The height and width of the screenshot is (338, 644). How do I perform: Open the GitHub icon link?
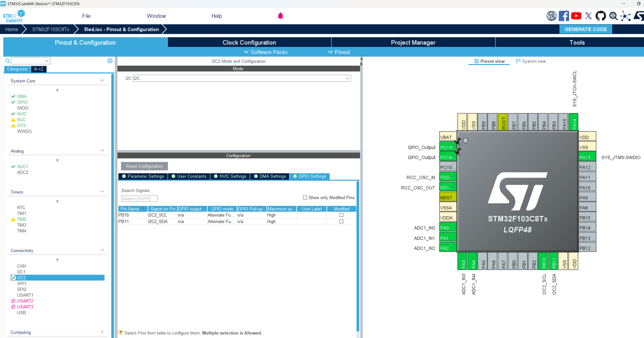click(x=601, y=16)
